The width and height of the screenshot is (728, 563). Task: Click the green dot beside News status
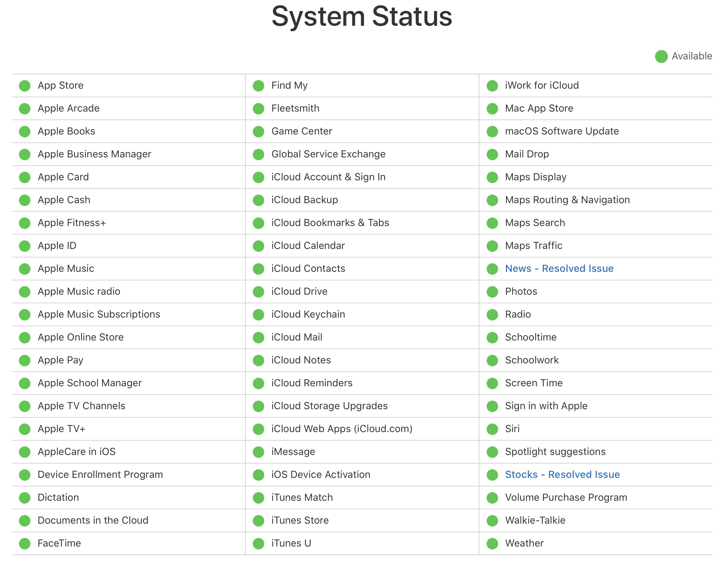pos(492,269)
